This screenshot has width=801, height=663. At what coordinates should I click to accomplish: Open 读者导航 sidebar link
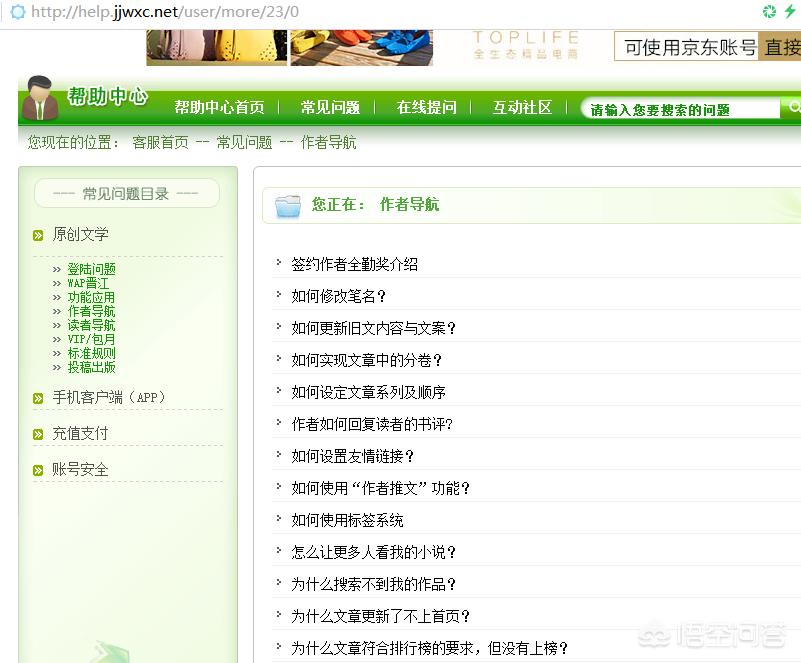tap(91, 325)
